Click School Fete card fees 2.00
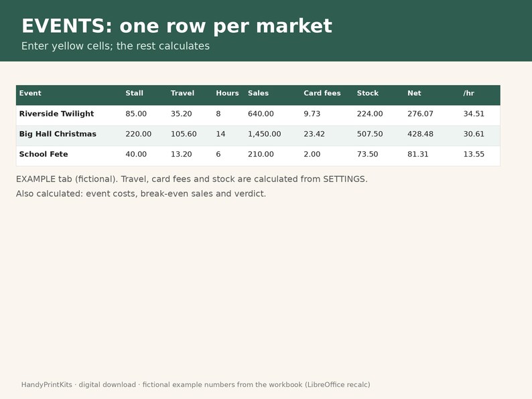532x399 pixels. click(x=312, y=154)
